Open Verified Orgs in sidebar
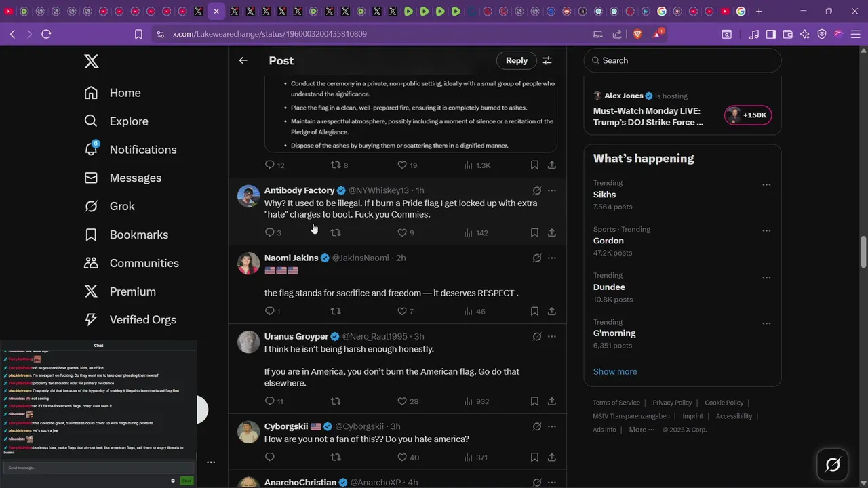The height and width of the screenshot is (488, 868). click(x=130, y=320)
